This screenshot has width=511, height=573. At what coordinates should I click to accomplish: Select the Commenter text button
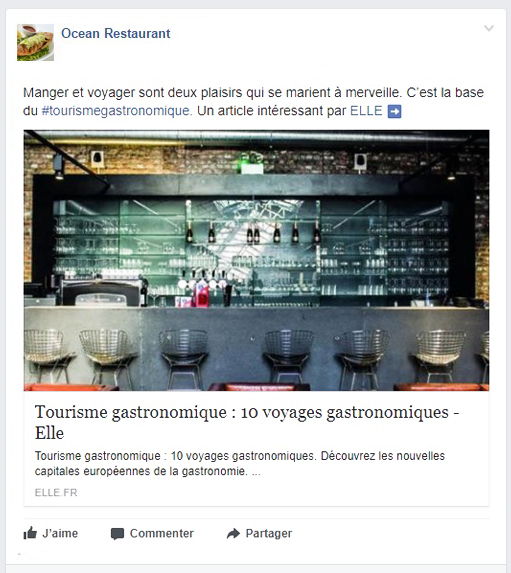pyautogui.click(x=162, y=534)
